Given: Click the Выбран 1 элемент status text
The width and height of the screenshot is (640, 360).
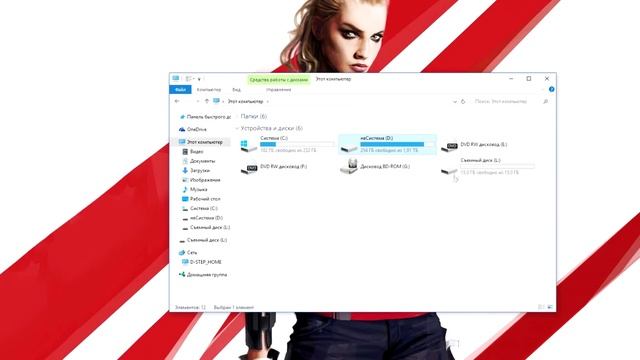Looking at the screenshot, I should point(233,307).
